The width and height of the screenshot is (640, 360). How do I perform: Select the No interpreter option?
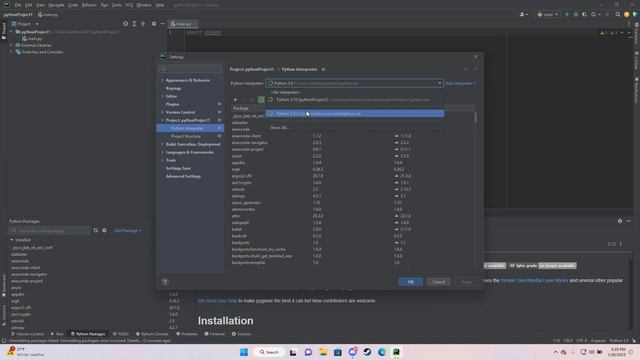[286, 93]
